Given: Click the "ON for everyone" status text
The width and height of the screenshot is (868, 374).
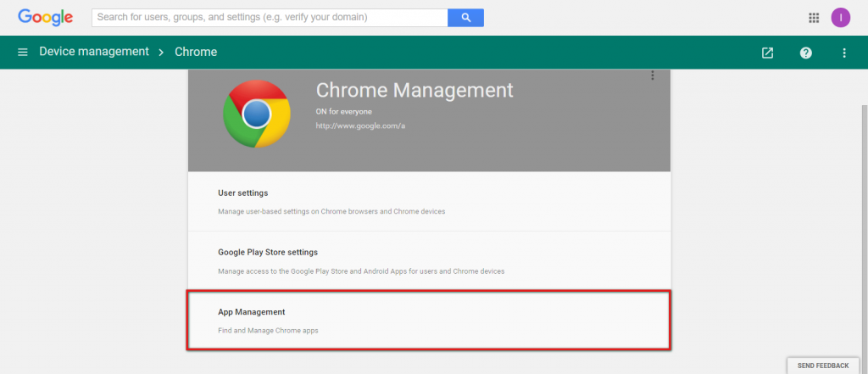Looking at the screenshot, I should click(x=343, y=111).
